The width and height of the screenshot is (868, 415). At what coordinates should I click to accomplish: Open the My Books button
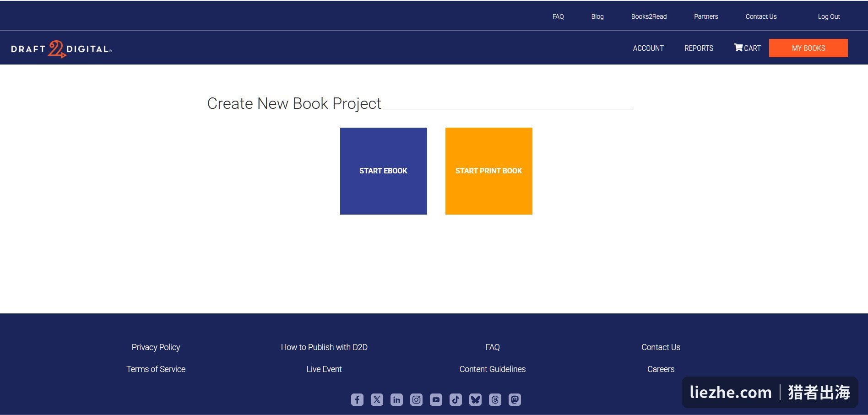[808, 48]
